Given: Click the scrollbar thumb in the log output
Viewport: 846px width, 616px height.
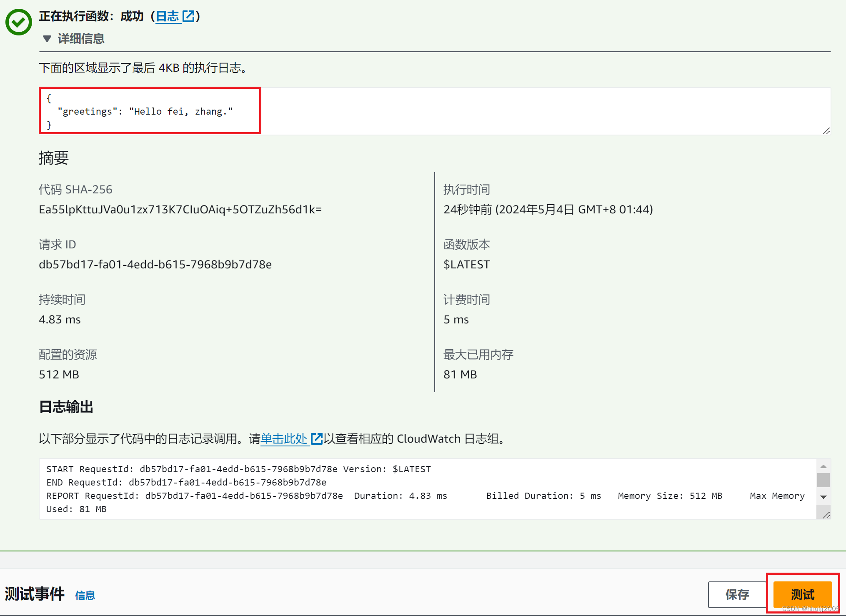Looking at the screenshot, I should pyautogui.click(x=824, y=479).
